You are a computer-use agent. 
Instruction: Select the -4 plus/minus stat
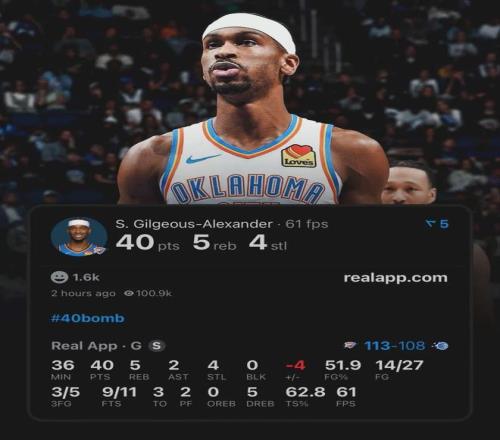(x=295, y=370)
